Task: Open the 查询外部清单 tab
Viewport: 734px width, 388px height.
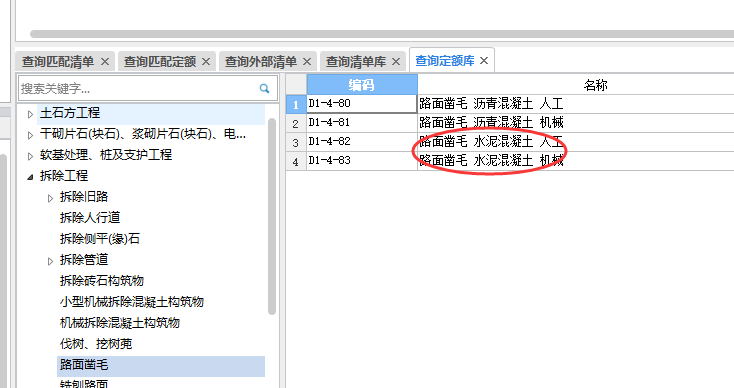Action: point(261,62)
